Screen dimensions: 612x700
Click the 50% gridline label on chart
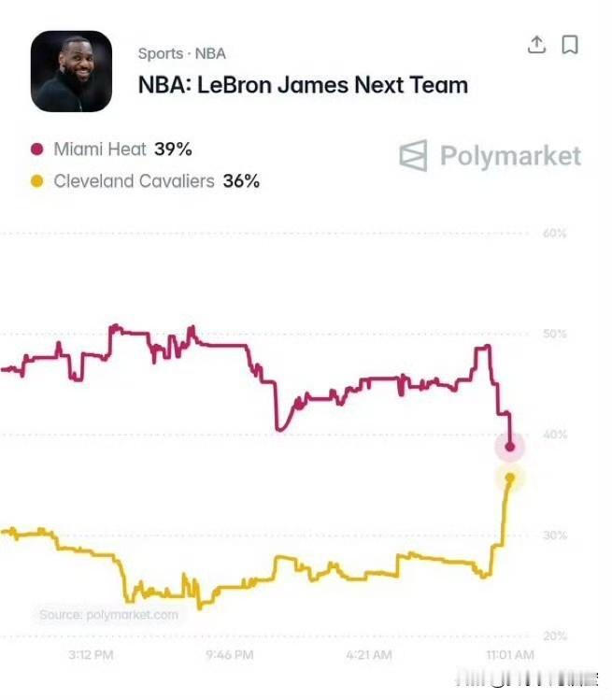555,334
